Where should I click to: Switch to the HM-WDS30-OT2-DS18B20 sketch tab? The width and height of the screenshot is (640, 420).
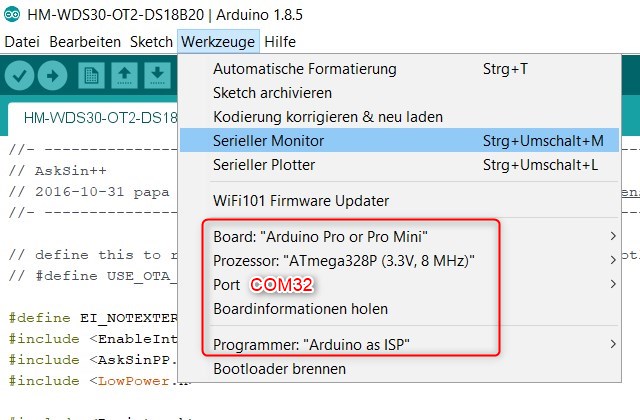(x=88, y=117)
